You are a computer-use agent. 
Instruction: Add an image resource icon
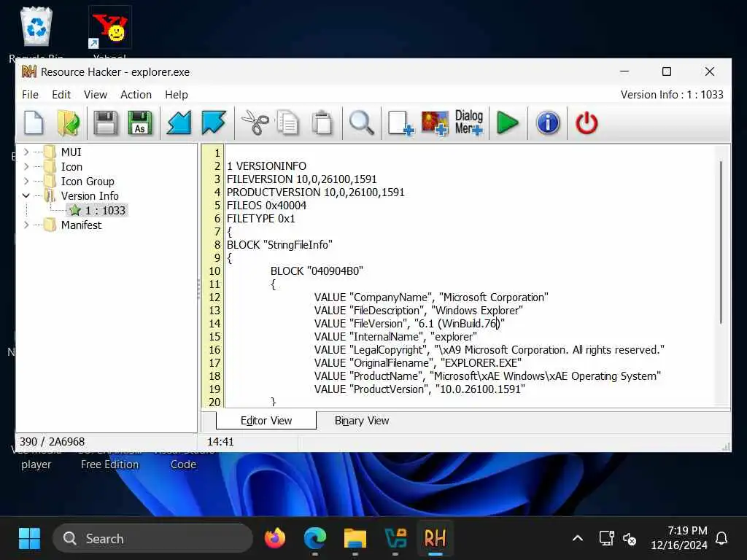point(435,123)
